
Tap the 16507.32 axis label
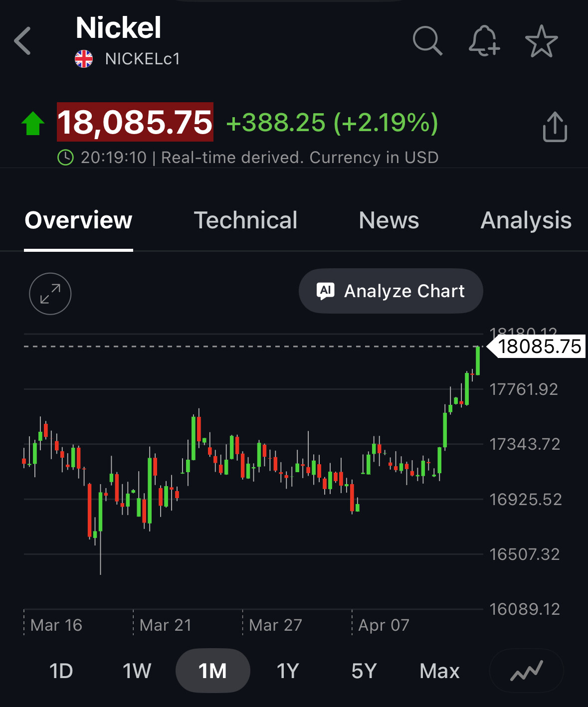pyautogui.click(x=525, y=554)
